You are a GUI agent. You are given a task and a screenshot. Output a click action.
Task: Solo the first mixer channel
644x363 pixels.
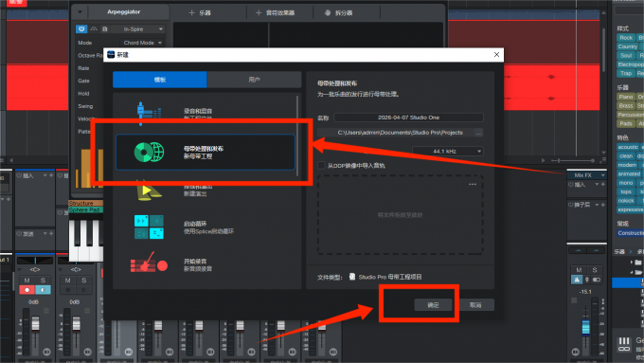tap(43, 281)
